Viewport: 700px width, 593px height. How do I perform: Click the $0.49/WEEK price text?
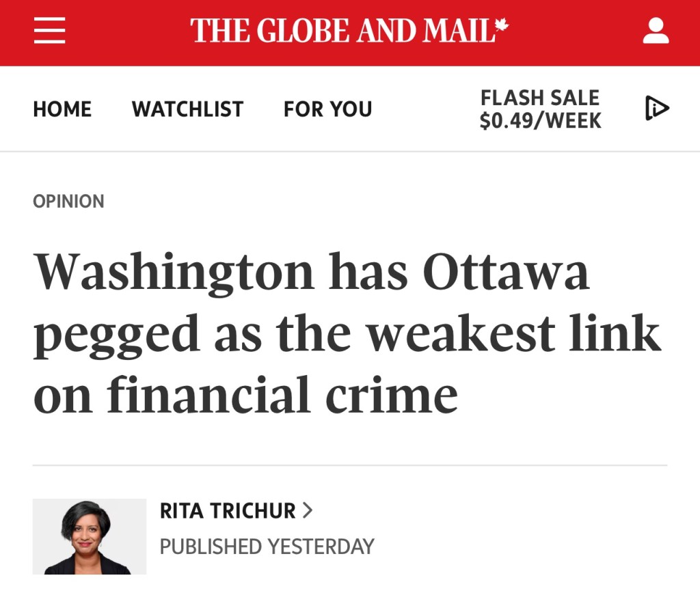[540, 121]
